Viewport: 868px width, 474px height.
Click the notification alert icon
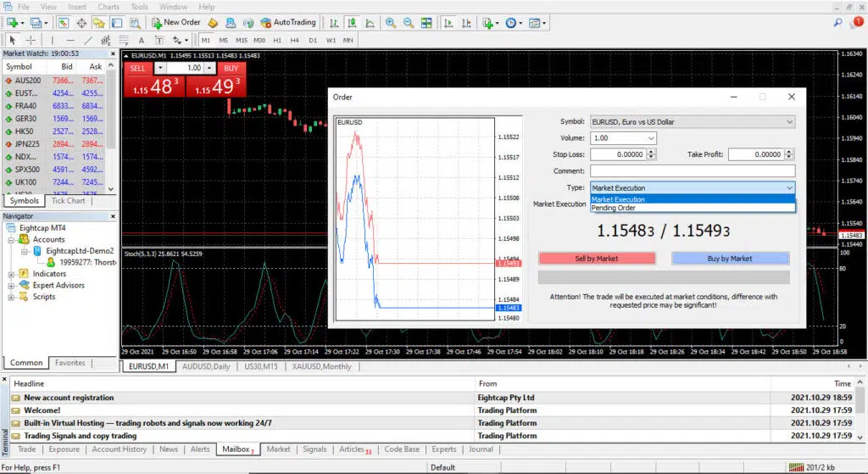(858, 22)
